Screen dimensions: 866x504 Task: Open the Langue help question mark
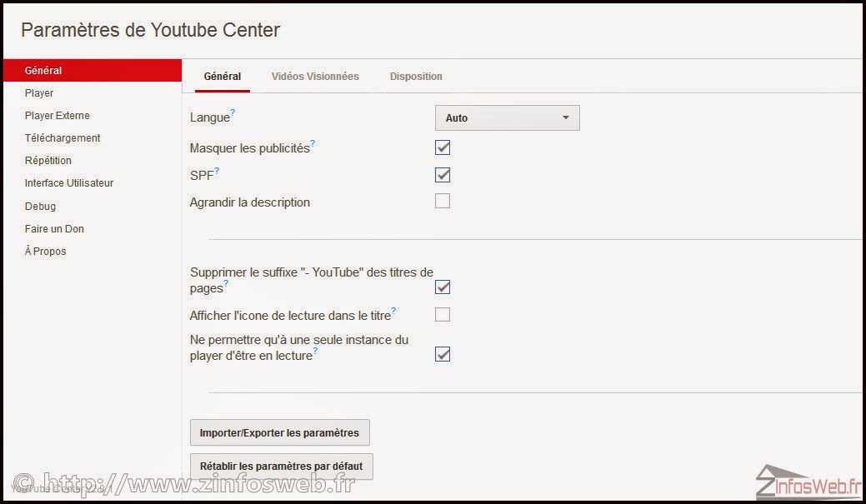tap(231, 112)
